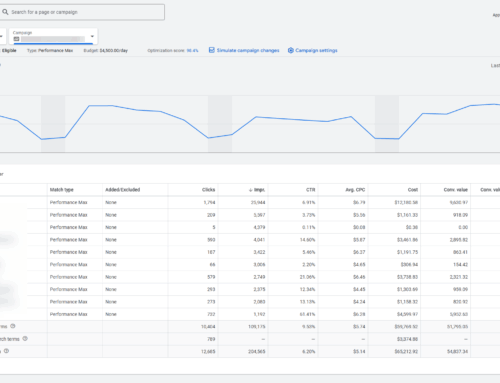Viewport: 500px width, 383px height.
Task: Click the '0.11%' CTR cell
Action: point(309,227)
